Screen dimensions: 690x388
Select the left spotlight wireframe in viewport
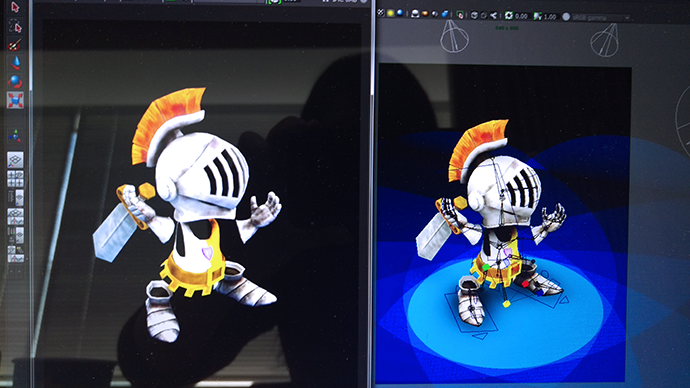click(454, 37)
